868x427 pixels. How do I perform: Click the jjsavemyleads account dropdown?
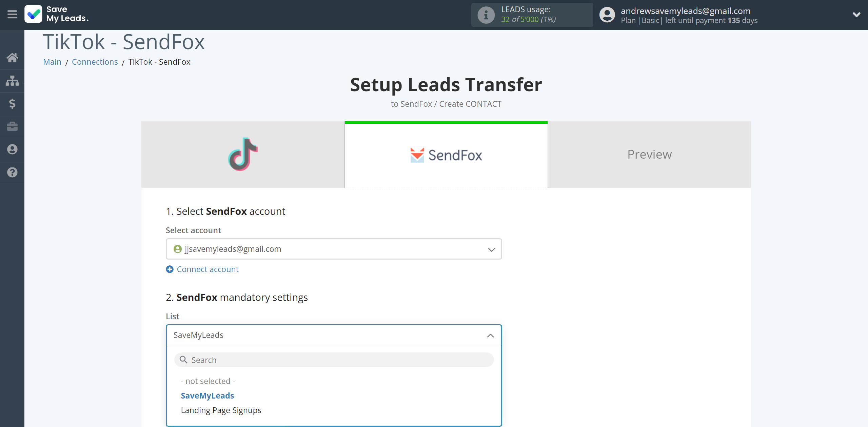pyautogui.click(x=333, y=248)
